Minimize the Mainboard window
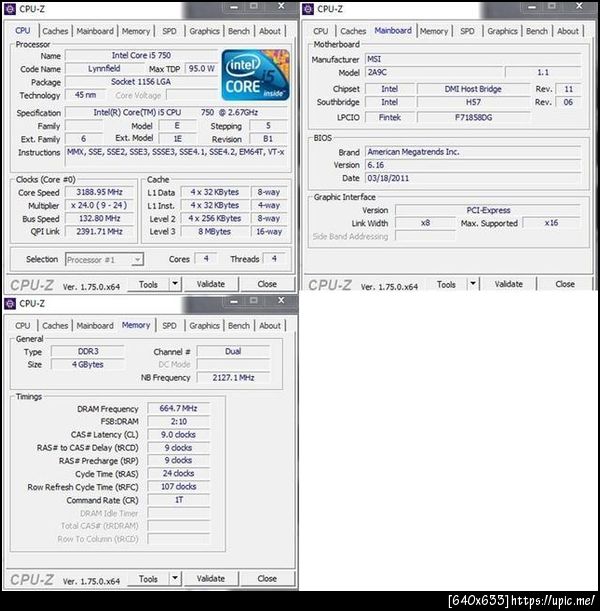Screen dimensions: 600x611 click(x=532, y=6)
